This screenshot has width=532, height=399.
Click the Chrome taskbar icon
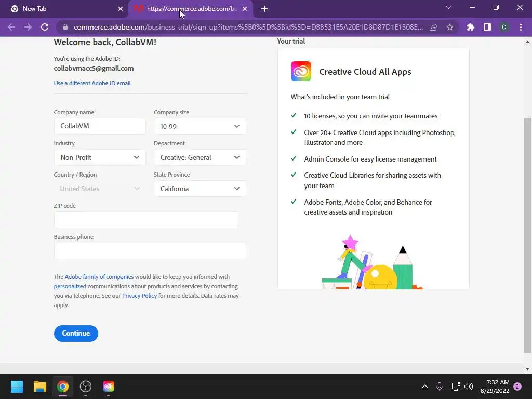pyautogui.click(x=63, y=387)
